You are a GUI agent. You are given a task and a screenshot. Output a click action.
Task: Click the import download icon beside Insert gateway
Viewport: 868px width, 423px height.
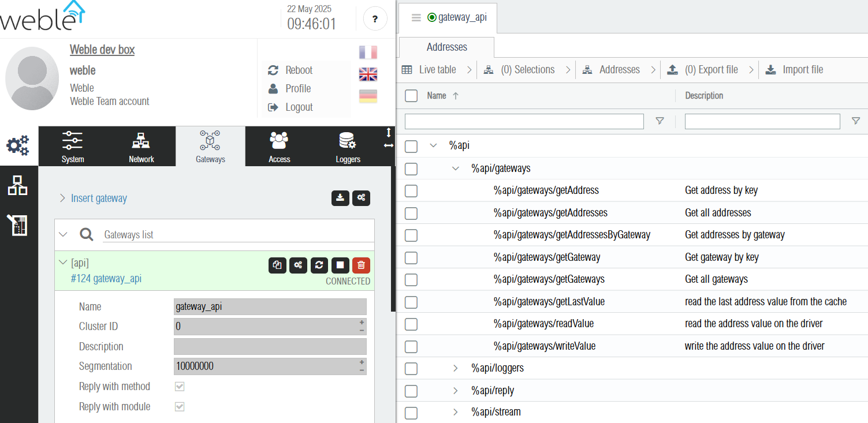(x=340, y=198)
